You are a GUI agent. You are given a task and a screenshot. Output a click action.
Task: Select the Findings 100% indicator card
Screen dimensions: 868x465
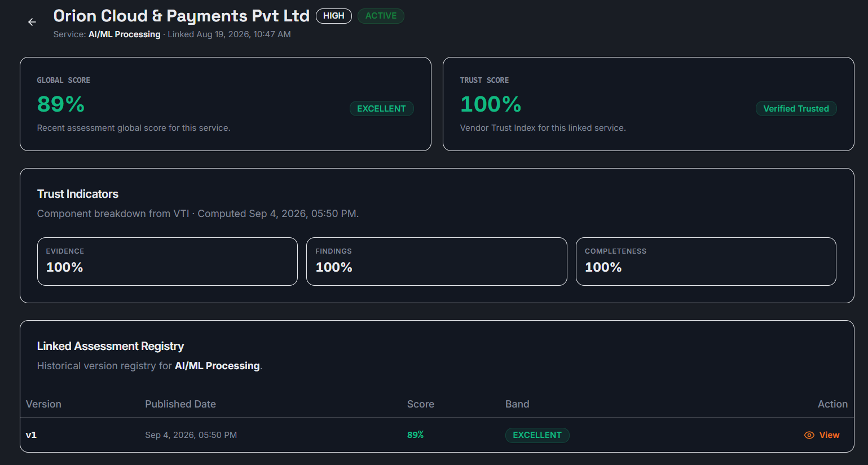(437, 262)
